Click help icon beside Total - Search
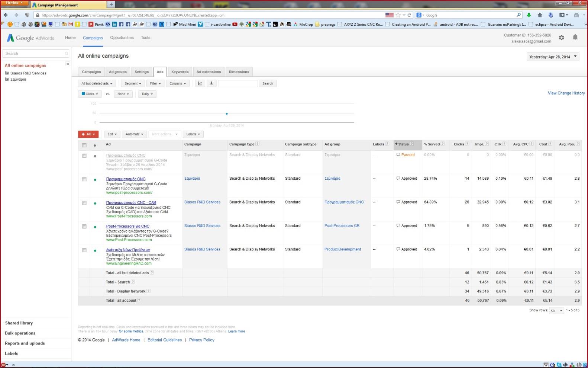Viewport: 588px width, 368px height. click(133, 282)
